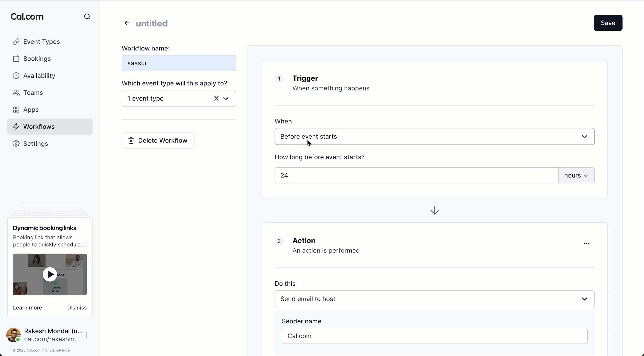Click the Availability clock icon

[x=16, y=76]
